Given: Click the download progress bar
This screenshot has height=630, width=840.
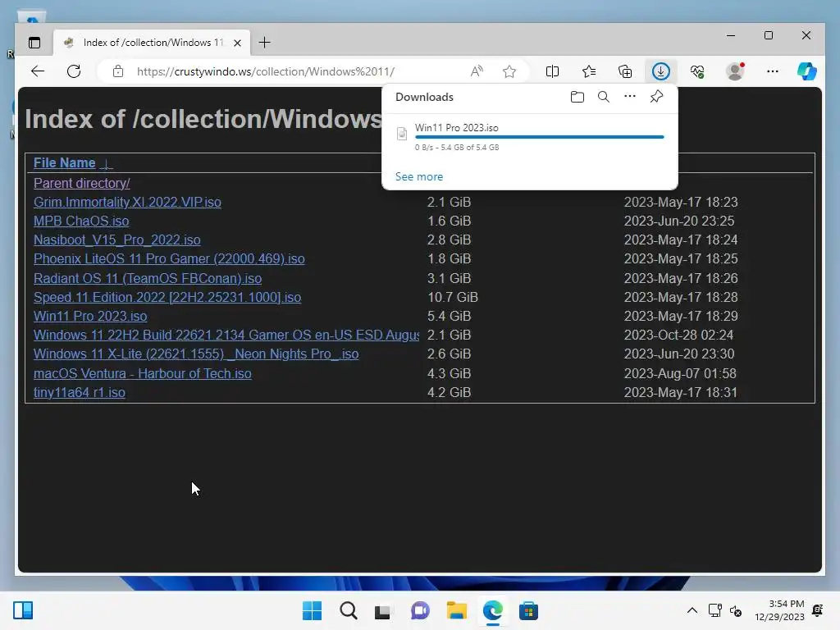Looking at the screenshot, I should [540, 137].
